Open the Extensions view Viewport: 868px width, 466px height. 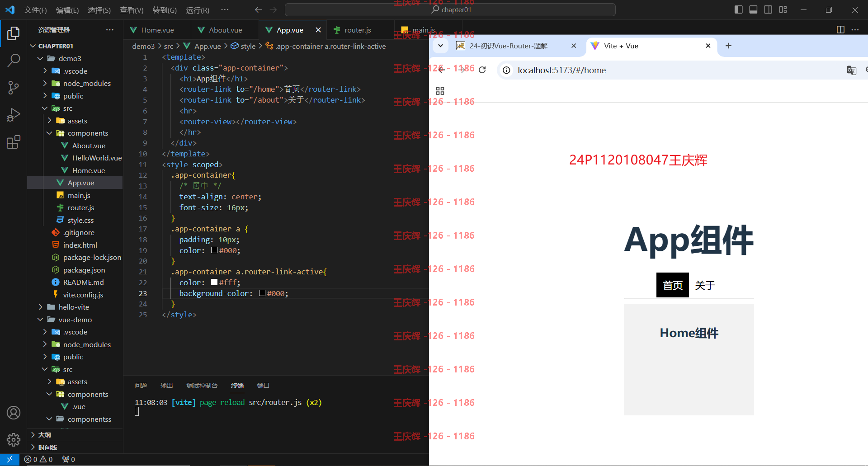pyautogui.click(x=14, y=142)
